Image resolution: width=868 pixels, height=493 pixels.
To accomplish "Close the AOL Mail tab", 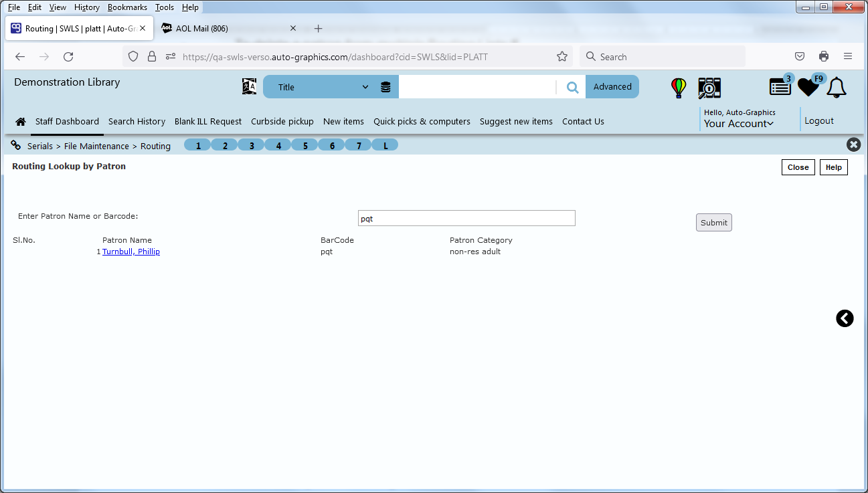I will tap(293, 29).
